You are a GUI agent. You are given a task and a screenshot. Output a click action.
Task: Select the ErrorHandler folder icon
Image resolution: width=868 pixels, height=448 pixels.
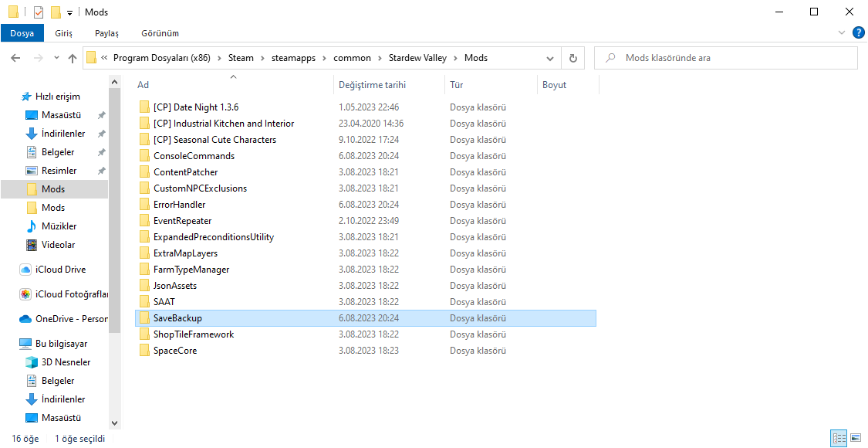(x=144, y=204)
